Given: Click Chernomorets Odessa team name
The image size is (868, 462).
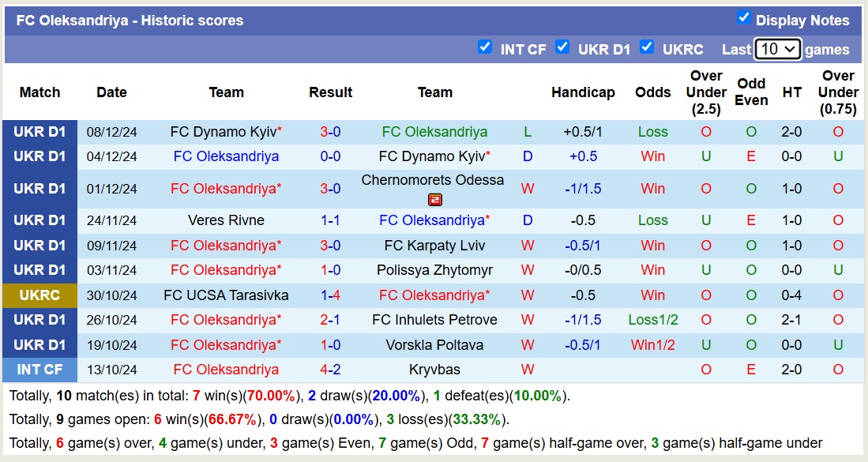Looking at the screenshot, I should click(432, 180).
